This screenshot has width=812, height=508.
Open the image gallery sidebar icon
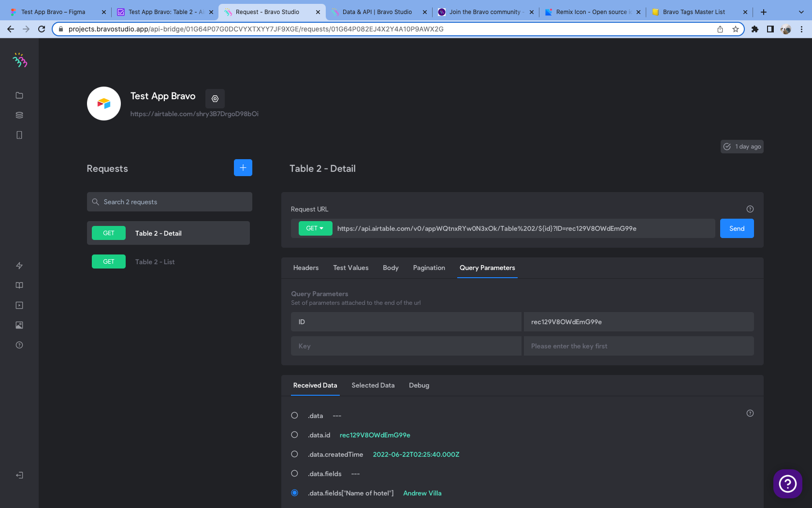pos(19,325)
